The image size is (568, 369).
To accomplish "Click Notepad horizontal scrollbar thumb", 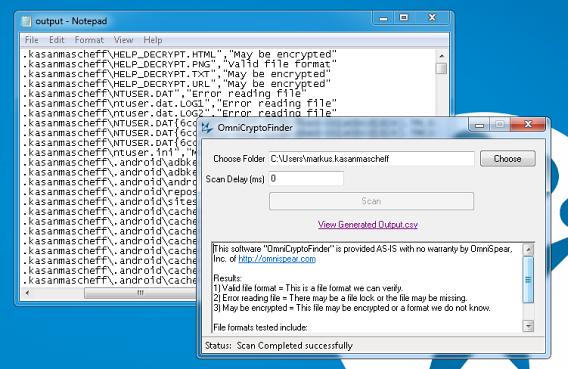I will point(141,293).
